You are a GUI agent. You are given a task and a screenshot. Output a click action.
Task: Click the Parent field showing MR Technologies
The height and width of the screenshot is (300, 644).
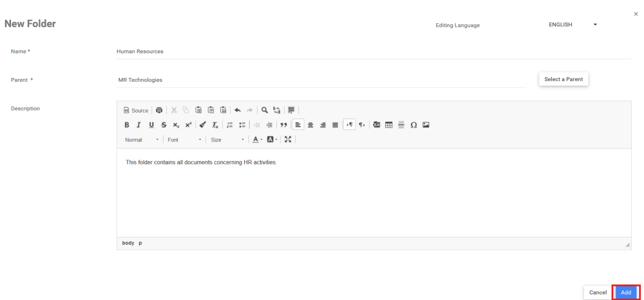(x=321, y=80)
